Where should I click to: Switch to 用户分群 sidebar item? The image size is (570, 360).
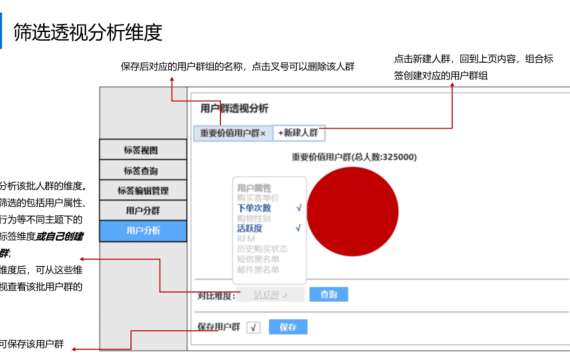point(143,210)
